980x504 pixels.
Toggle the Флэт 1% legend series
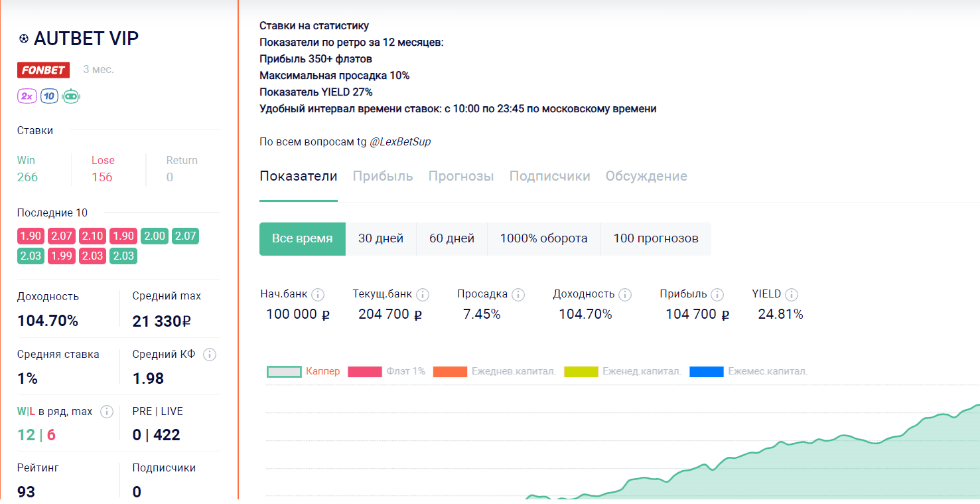click(x=387, y=372)
